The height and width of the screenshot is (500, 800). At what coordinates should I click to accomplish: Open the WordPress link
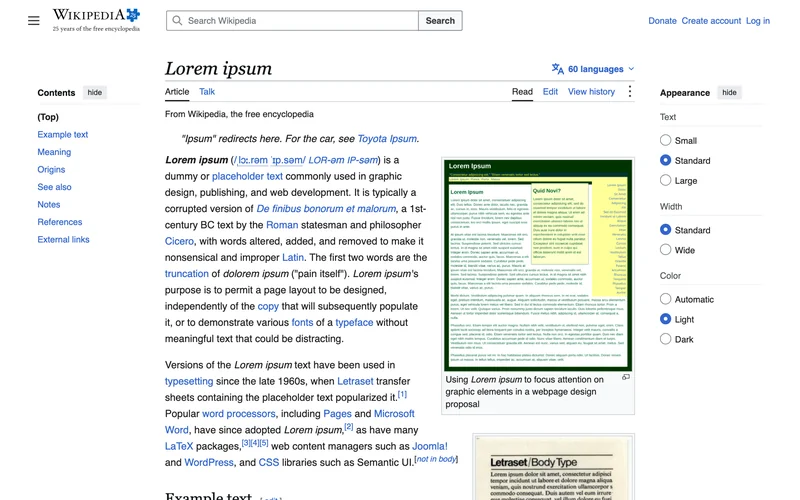pyautogui.click(x=209, y=463)
